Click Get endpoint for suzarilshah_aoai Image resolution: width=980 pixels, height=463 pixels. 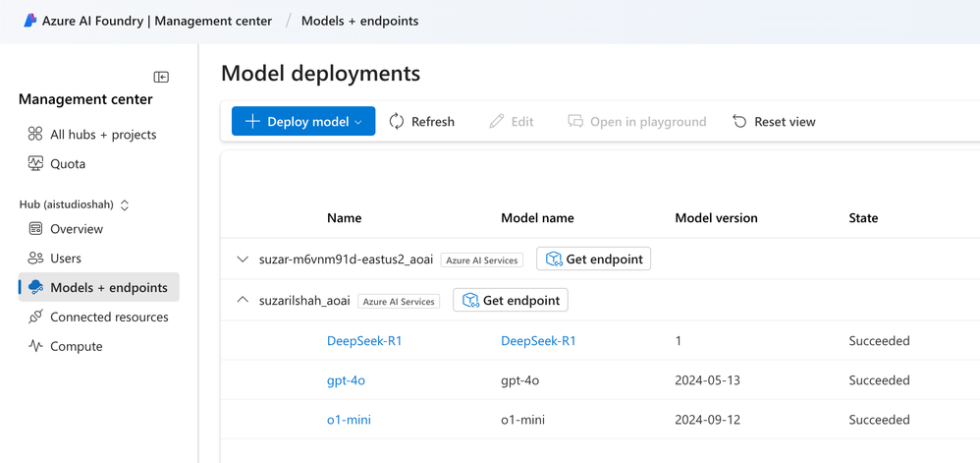click(x=511, y=300)
